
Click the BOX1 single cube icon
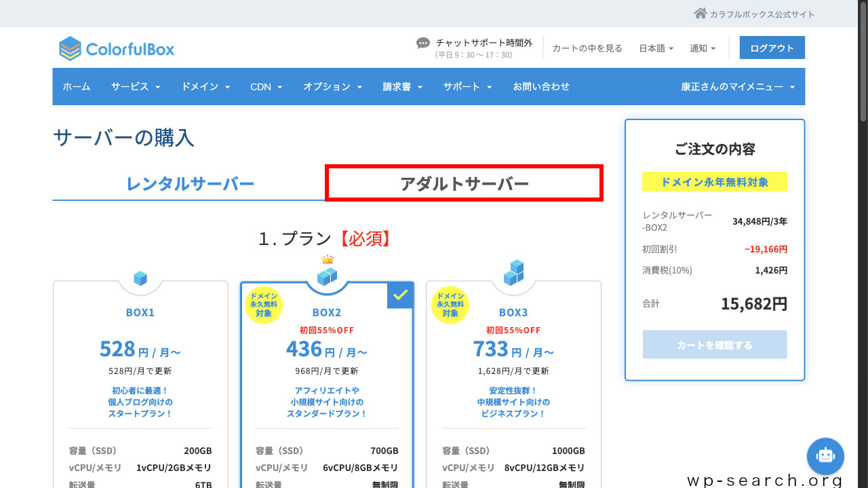click(x=140, y=278)
